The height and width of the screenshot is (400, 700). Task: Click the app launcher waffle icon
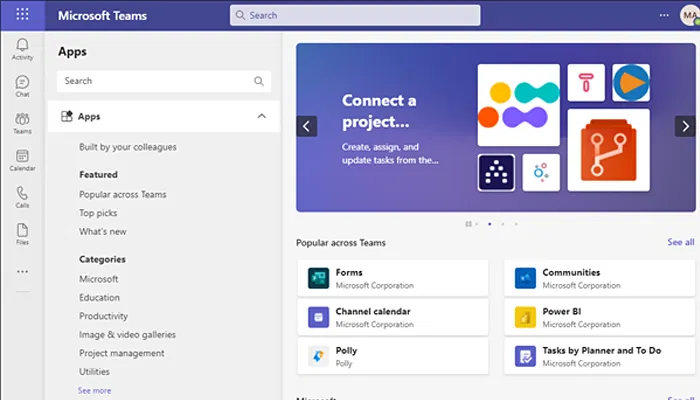tap(22, 15)
